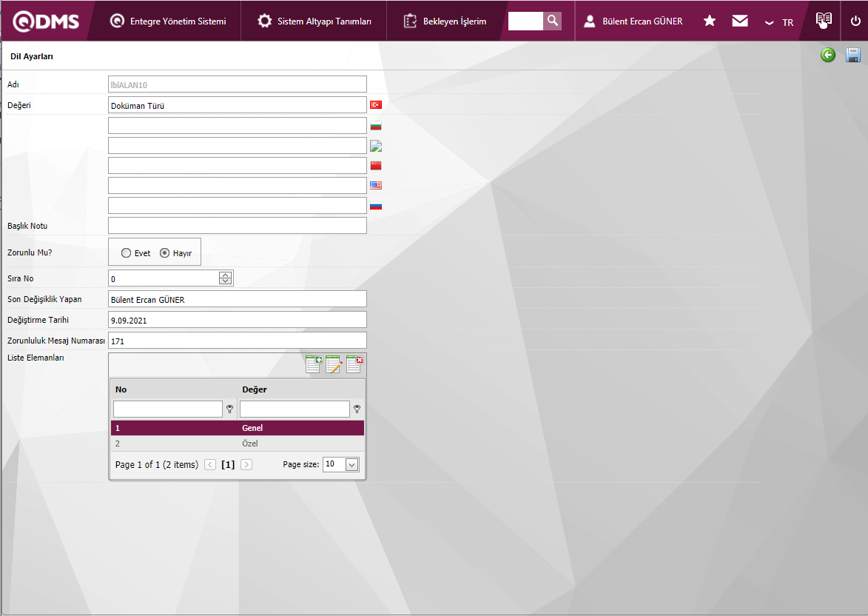Click the magnifier search button
The height and width of the screenshot is (616, 868).
coord(553,21)
